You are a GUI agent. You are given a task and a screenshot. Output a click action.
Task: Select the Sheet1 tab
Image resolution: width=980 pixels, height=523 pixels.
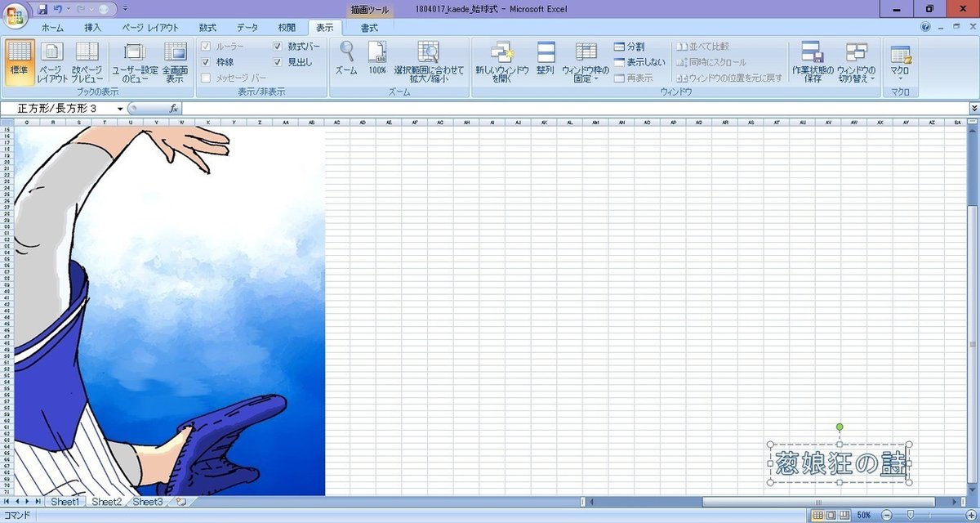65,501
